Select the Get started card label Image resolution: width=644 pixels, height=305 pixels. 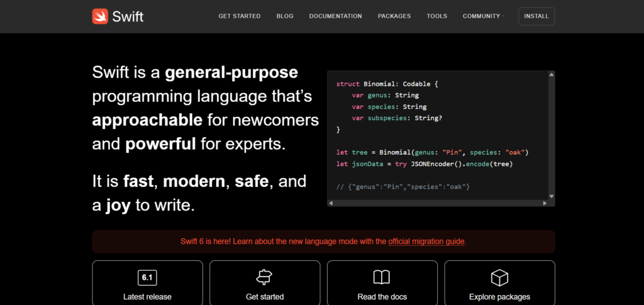(x=265, y=297)
